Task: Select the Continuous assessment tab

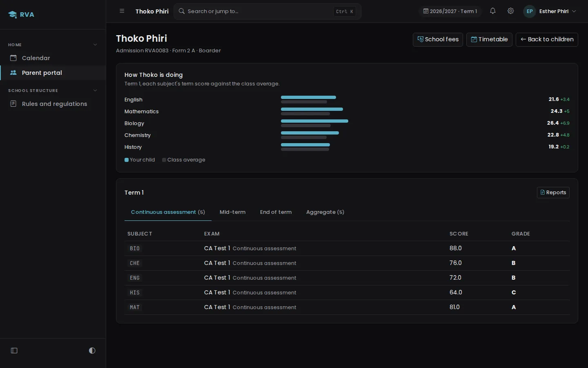Action: tap(168, 212)
